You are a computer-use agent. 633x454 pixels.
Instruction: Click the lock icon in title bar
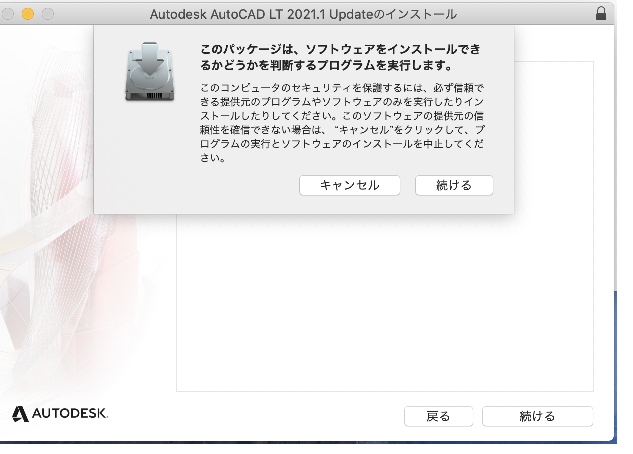[601, 13]
